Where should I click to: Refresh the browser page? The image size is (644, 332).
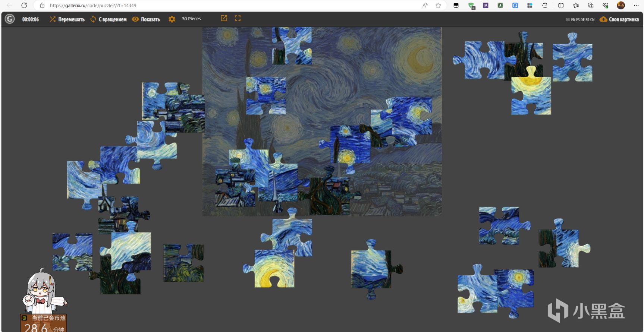pyautogui.click(x=24, y=5)
